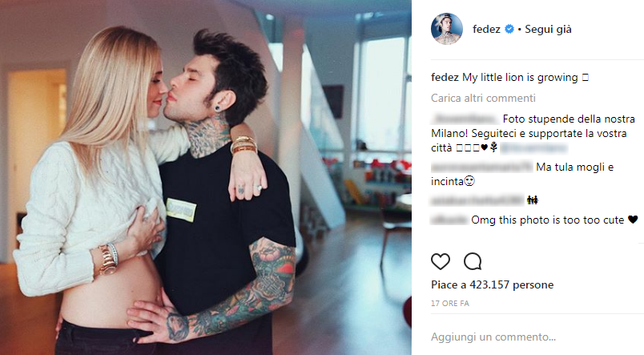Screen dimensions: 644x355
Task: Open 'Piace a 423.157 persone' likes list
Action: 492,284
